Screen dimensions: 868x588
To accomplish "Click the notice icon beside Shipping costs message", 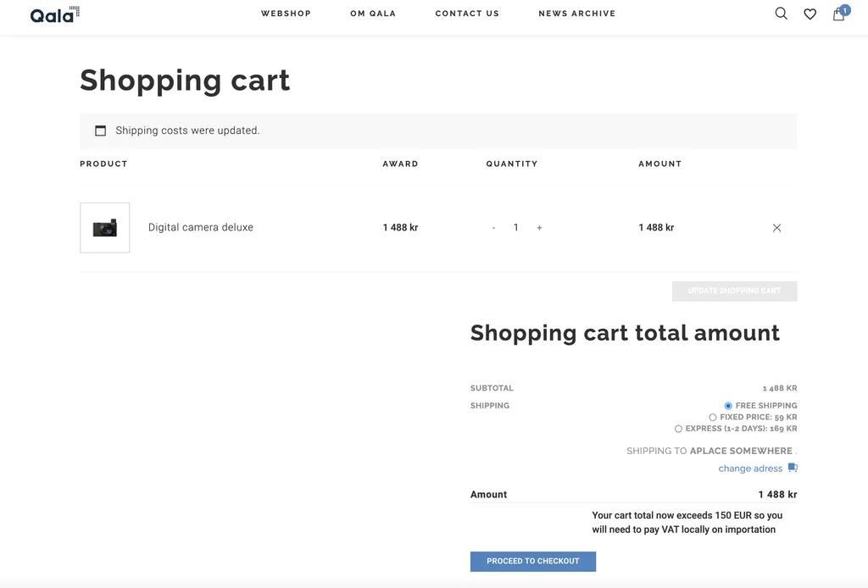I will 100,130.
